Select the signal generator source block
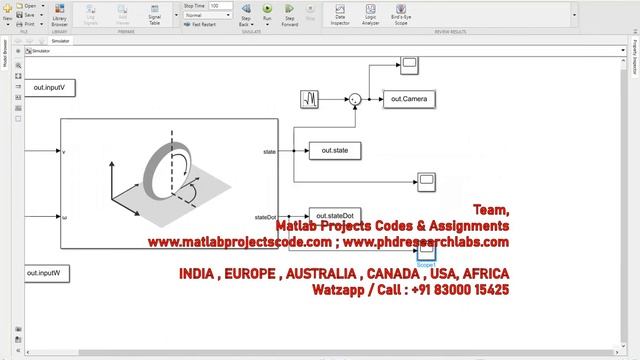Screen dimensions: 640x360 (309, 99)
